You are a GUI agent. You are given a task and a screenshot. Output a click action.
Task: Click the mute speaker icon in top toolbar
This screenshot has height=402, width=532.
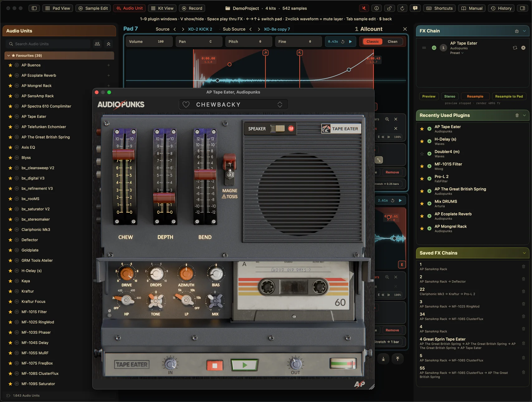(x=364, y=8)
